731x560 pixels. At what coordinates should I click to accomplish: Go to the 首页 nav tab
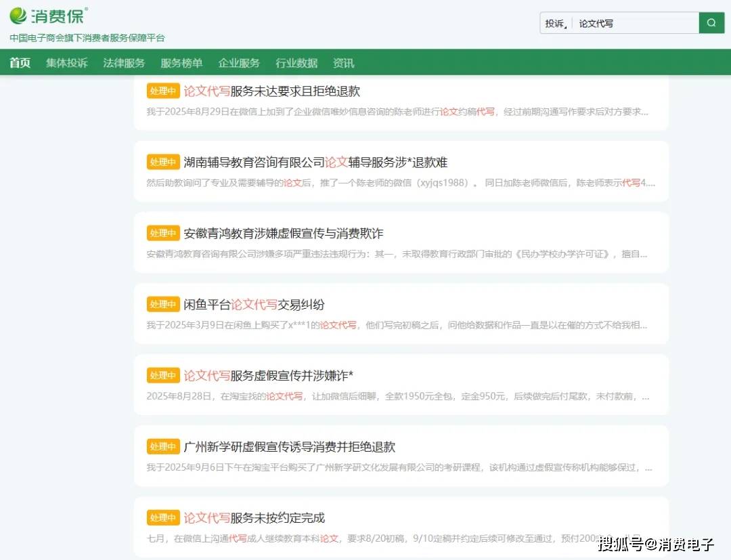click(20, 62)
